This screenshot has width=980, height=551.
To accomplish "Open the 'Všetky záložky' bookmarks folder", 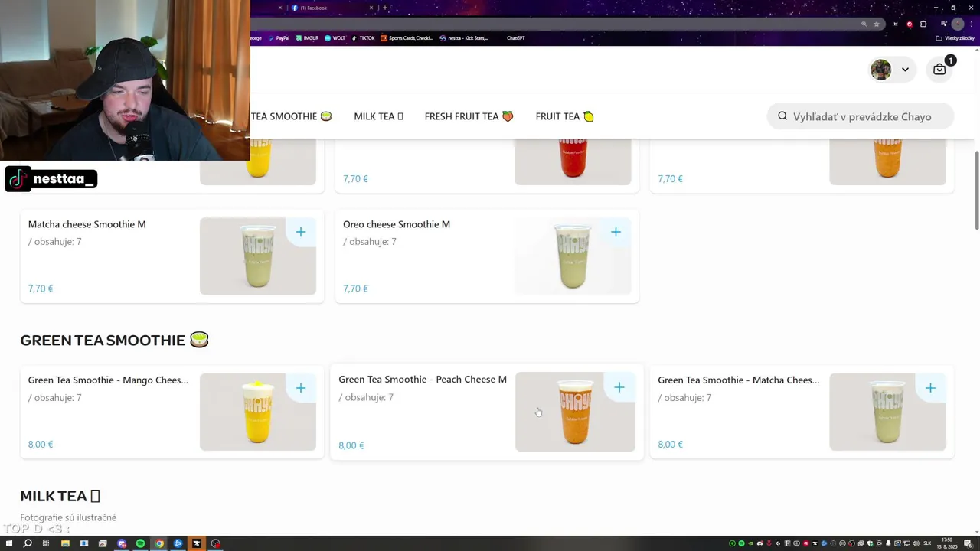I will coord(955,38).
